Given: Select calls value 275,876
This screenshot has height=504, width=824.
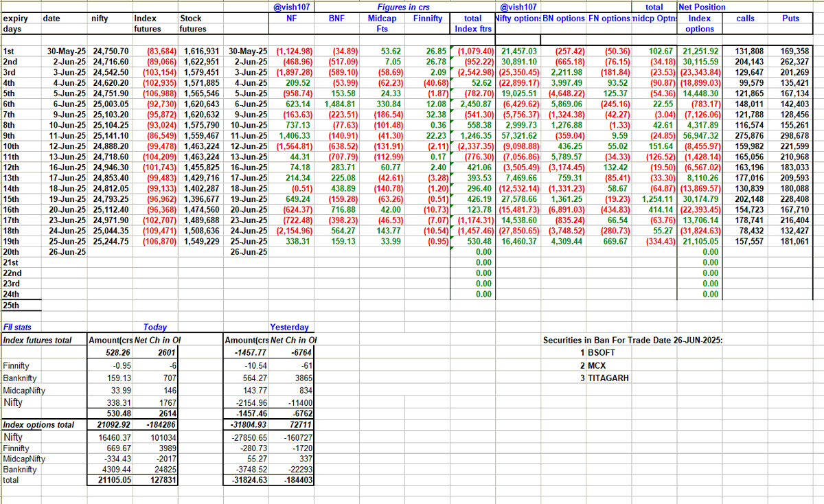Looking at the screenshot, I should [748, 136].
